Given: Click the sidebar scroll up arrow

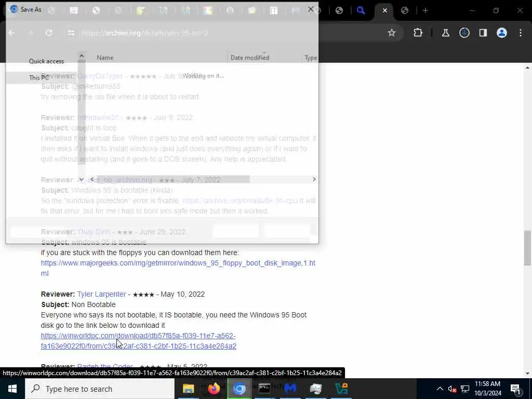Looking at the screenshot, I should click(82, 56).
